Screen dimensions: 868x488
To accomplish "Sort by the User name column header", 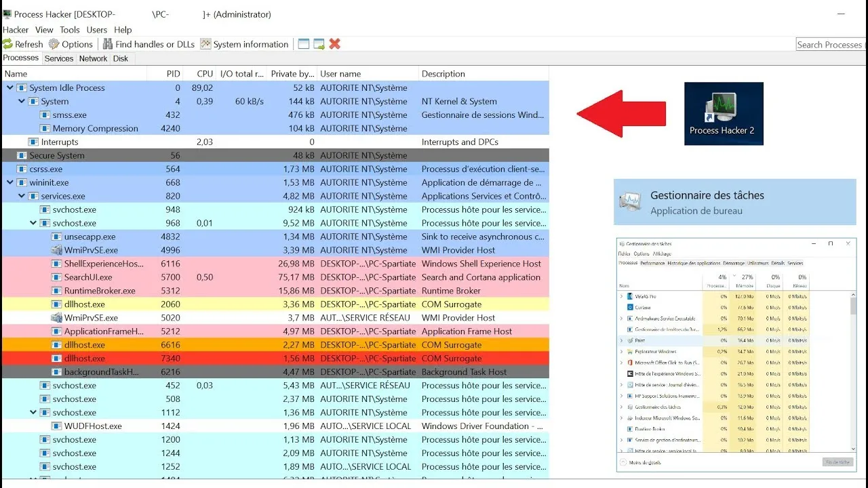I will [x=368, y=74].
